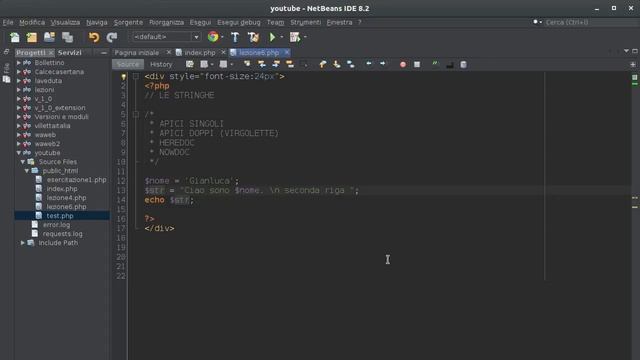
Task: Click the red record macro icon
Action: click(403, 64)
